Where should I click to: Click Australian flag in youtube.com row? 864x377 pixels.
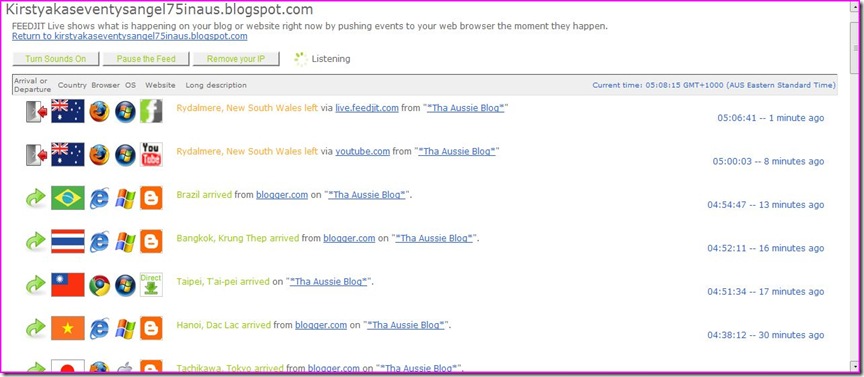68,154
